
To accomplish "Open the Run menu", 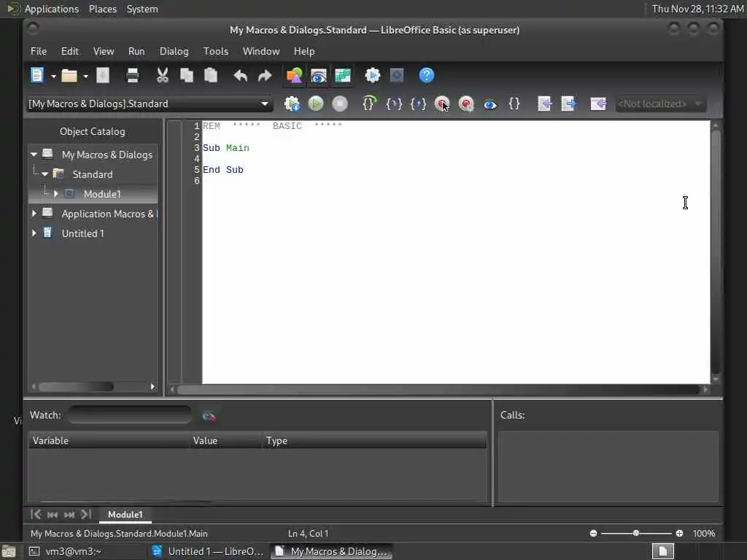I will click(x=136, y=52).
